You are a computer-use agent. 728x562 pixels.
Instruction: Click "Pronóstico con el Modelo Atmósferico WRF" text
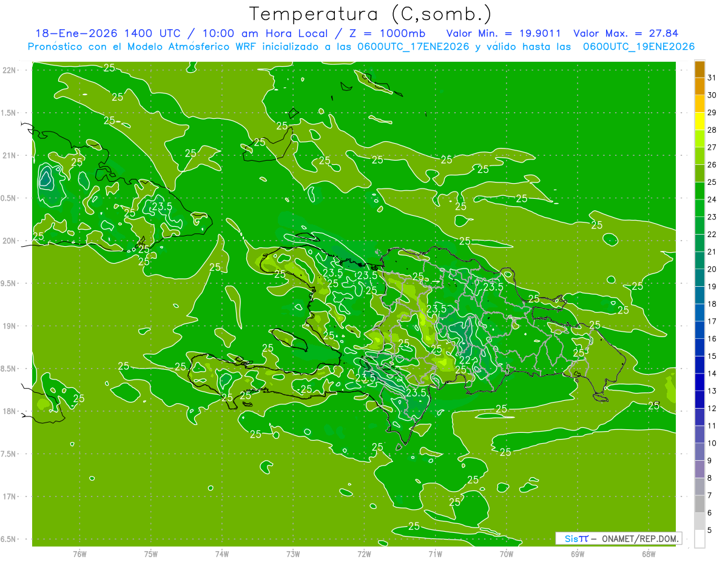(143, 47)
